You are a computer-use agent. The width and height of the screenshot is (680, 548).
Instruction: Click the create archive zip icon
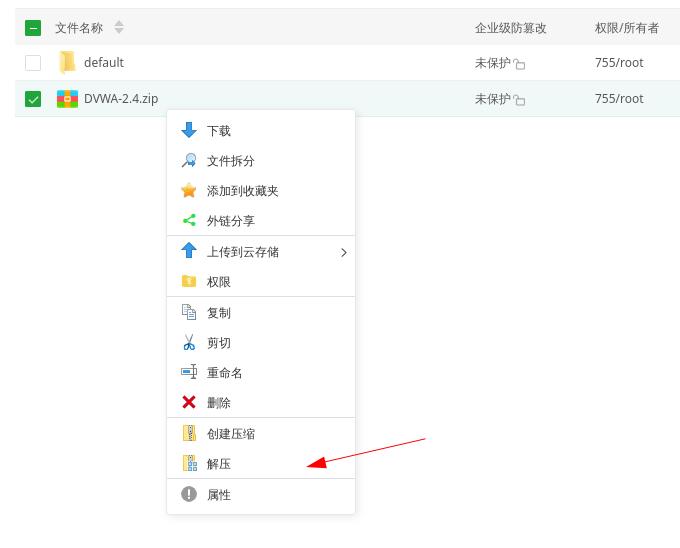[x=189, y=433]
